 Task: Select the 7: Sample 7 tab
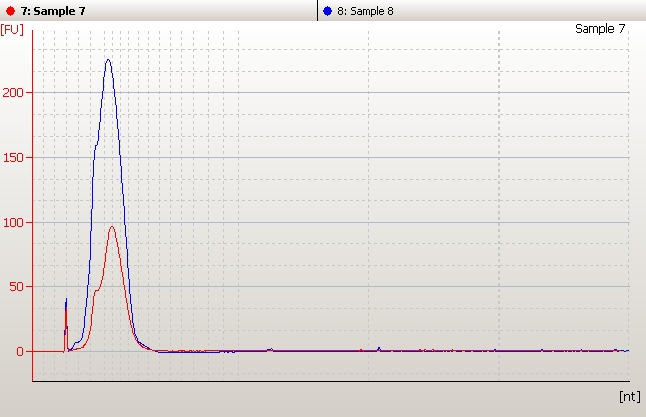click(159, 11)
